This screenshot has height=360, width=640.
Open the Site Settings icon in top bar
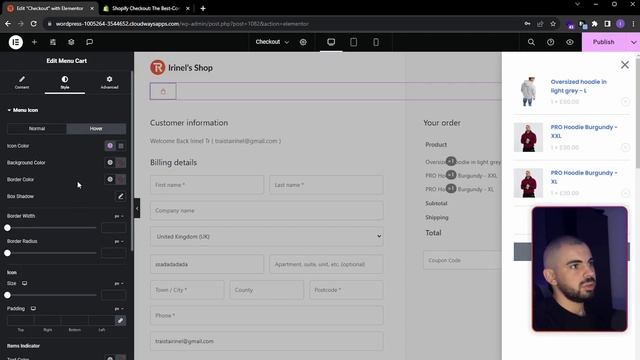click(x=53, y=42)
